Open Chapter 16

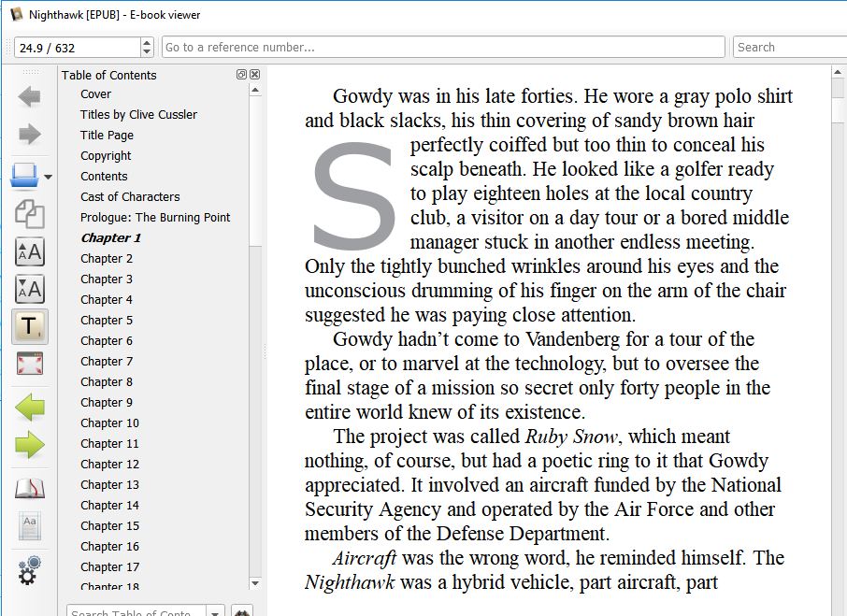109,546
